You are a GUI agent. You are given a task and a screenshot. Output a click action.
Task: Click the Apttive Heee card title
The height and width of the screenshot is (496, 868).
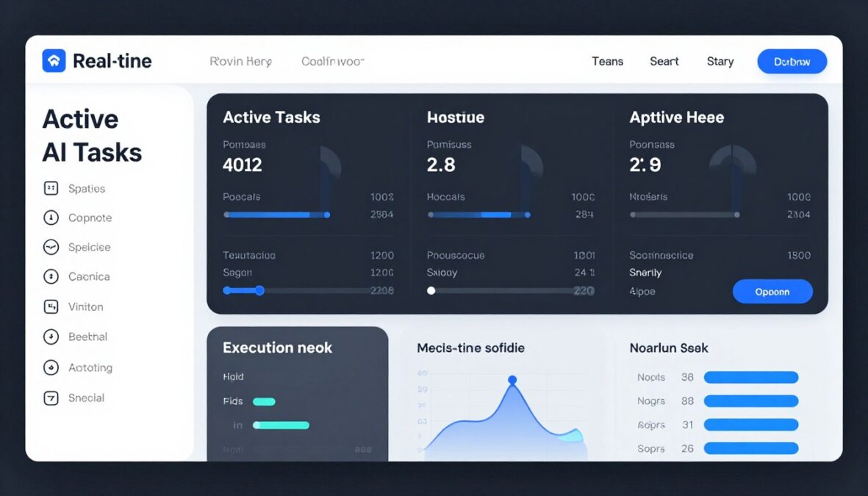(x=676, y=118)
